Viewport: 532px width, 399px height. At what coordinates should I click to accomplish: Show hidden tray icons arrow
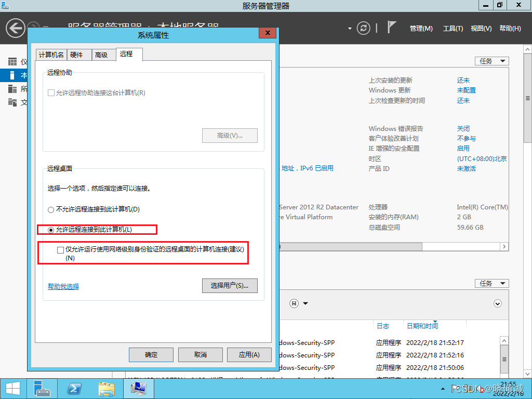[443, 389]
